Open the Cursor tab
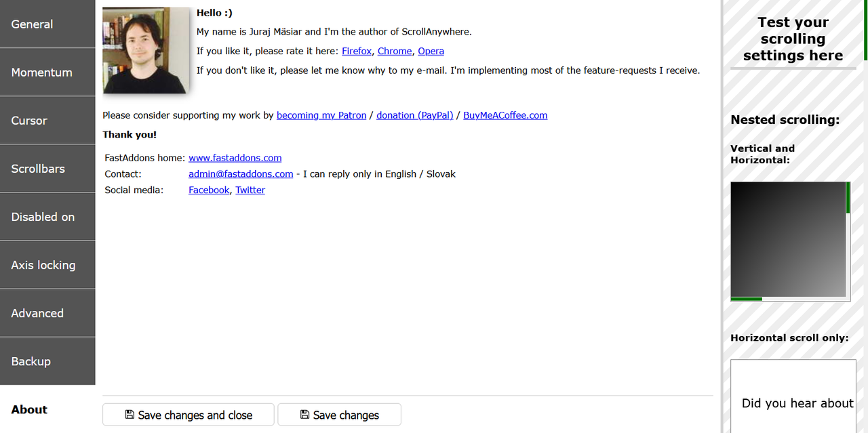The height and width of the screenshot is (433, 868). (x=47, y=120)
